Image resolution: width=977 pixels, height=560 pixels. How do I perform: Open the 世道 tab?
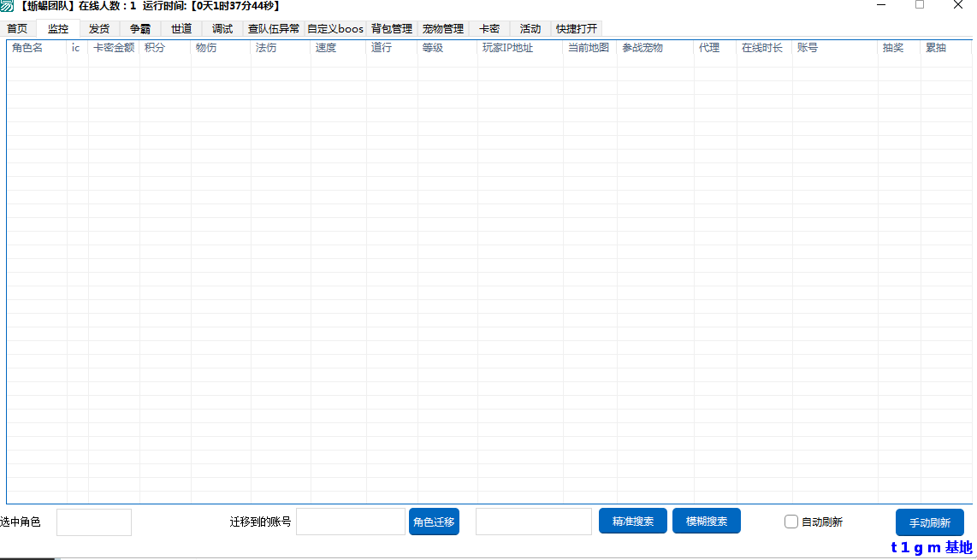181,27
